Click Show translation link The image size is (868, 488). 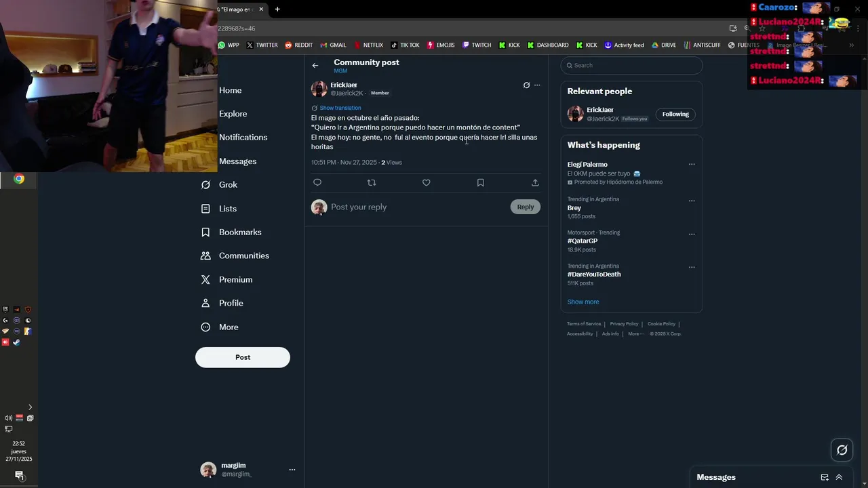(340, 108)
